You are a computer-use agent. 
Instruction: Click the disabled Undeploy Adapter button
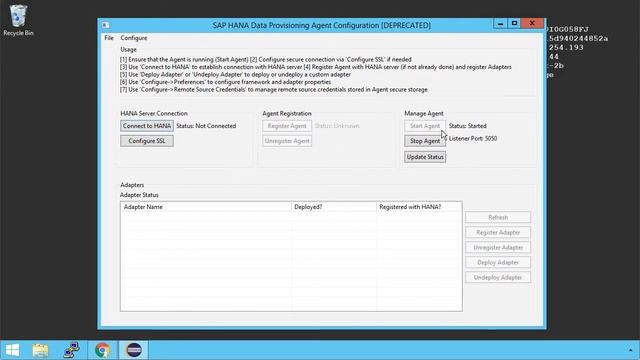[x=498, y=278]
